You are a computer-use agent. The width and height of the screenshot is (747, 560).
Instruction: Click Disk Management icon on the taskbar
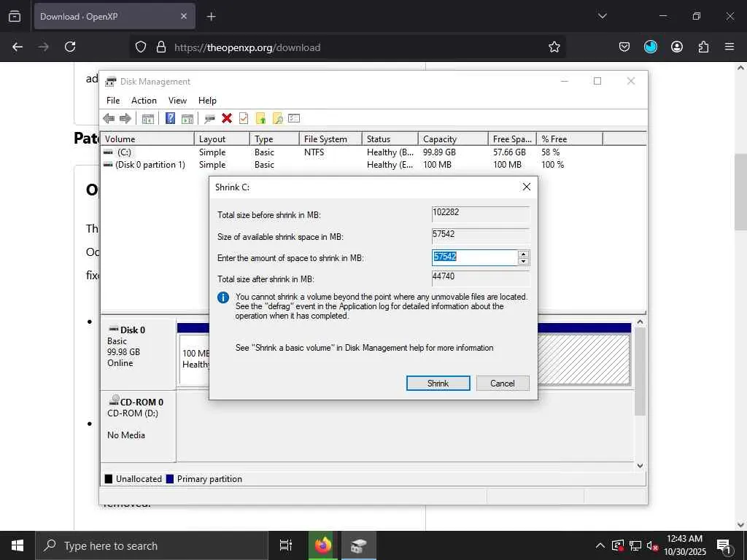tap(359, 545)
